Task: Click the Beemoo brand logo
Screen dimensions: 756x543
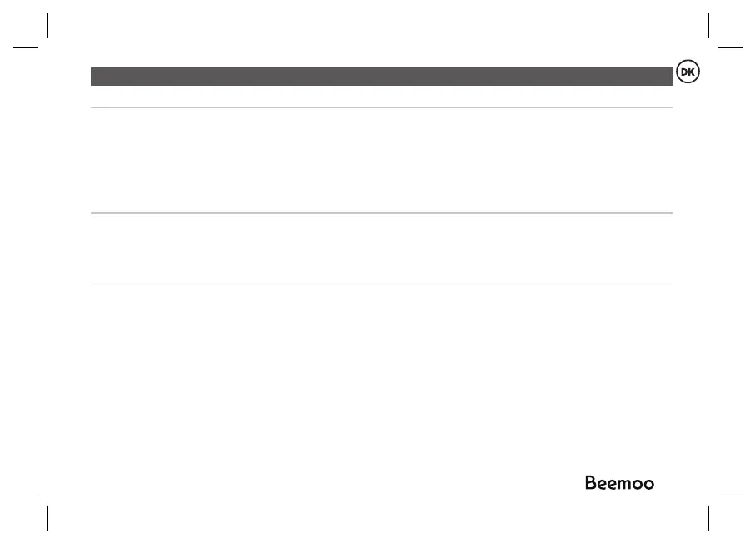Action: pyautogui.click(x=618, y=483)
